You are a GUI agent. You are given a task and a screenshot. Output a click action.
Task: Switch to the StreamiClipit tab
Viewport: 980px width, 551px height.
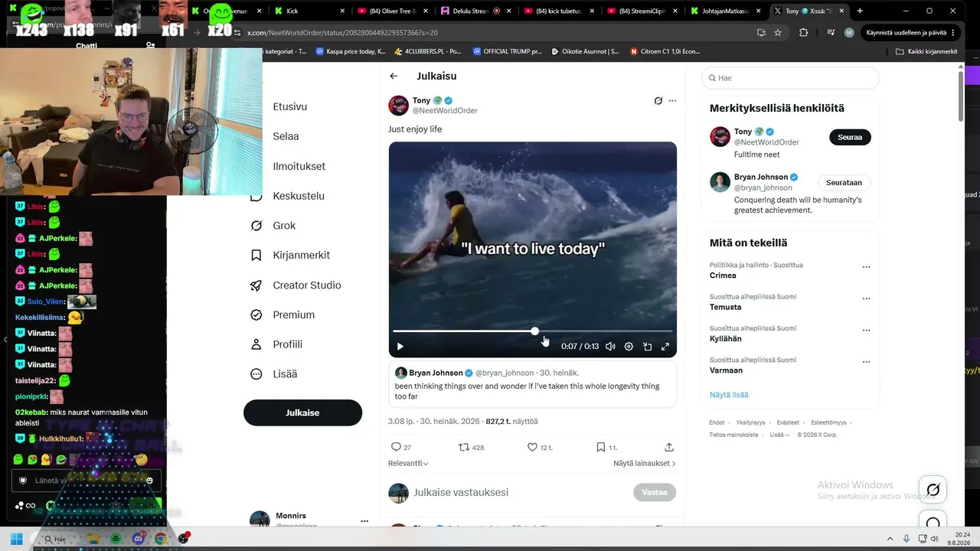(642, 11)
